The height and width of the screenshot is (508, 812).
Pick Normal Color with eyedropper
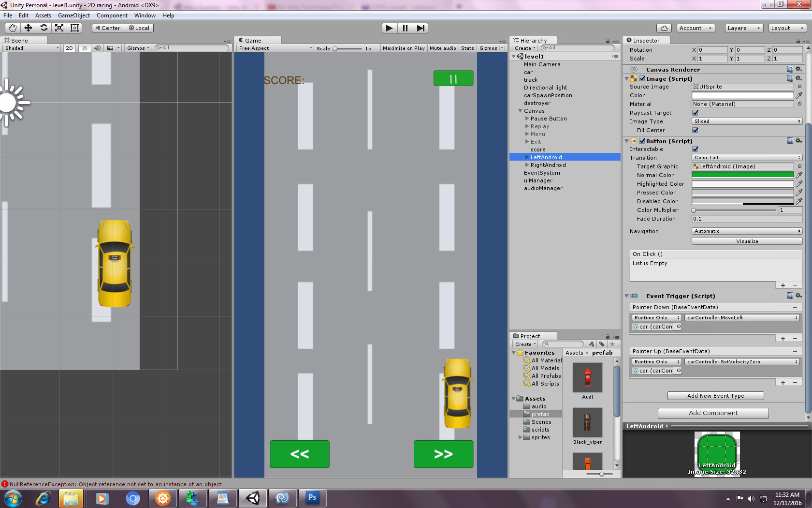(x=799, y=175)
